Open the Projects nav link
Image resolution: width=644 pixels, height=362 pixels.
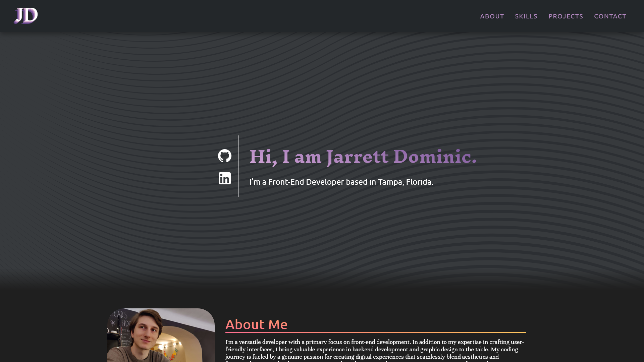coord(566,16)
